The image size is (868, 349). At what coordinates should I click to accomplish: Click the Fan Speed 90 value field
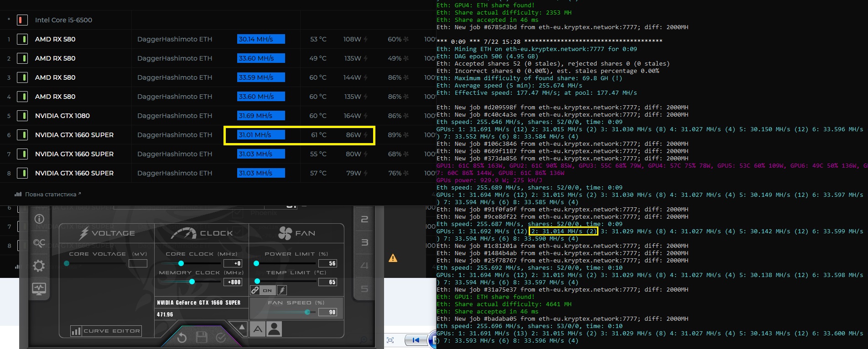pyautogui.click(x=328, y=312)
